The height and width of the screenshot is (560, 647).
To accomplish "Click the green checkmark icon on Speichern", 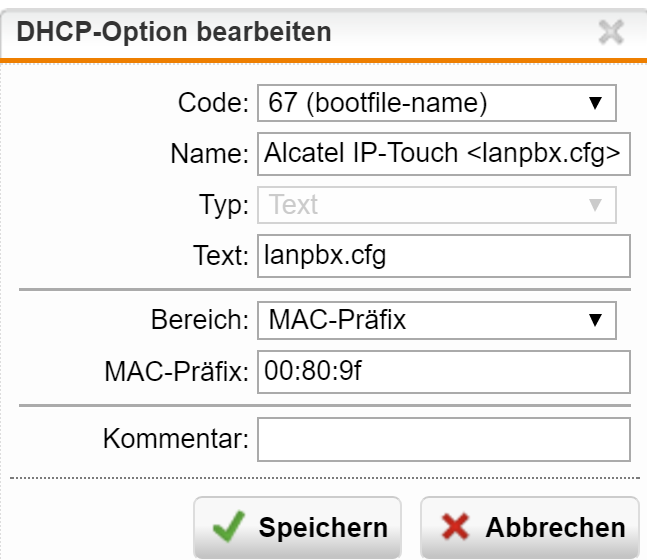I will point(229,526).
